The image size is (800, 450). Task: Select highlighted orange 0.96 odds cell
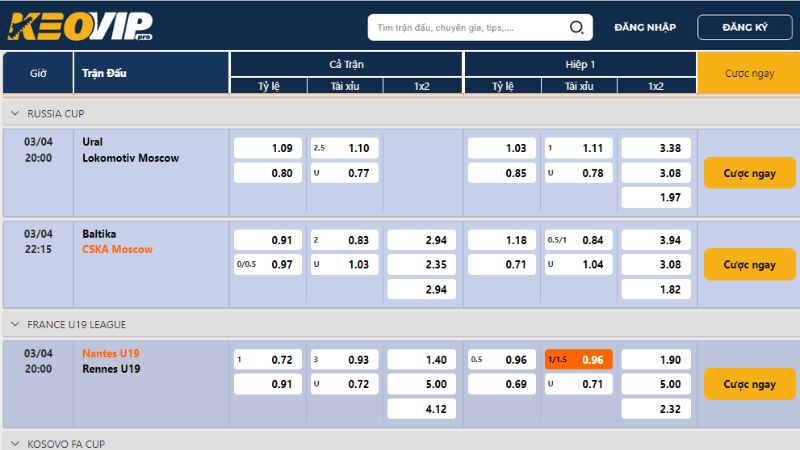coord(579,360)
